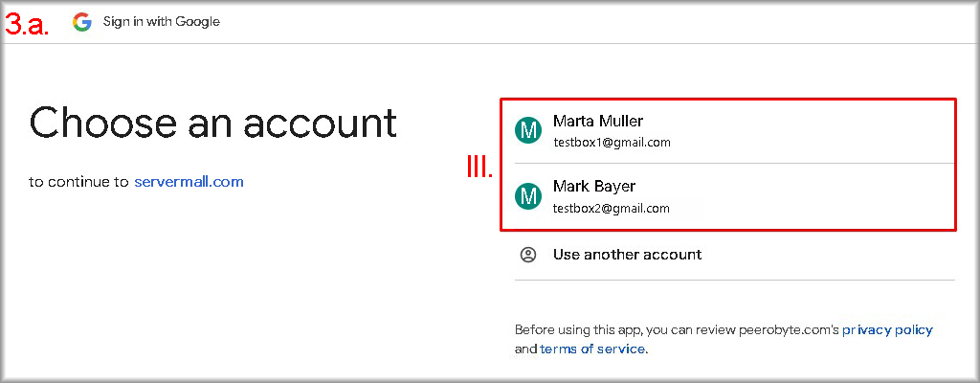
Task: Click the person icon beside Use another account
Action: click(527, 255)
